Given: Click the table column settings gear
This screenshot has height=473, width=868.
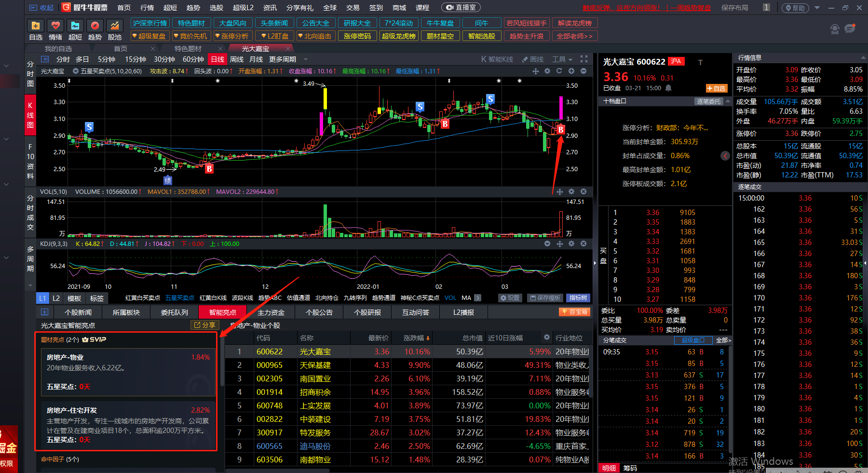Looking at the screenshot, I should click(x=547, y=338).
